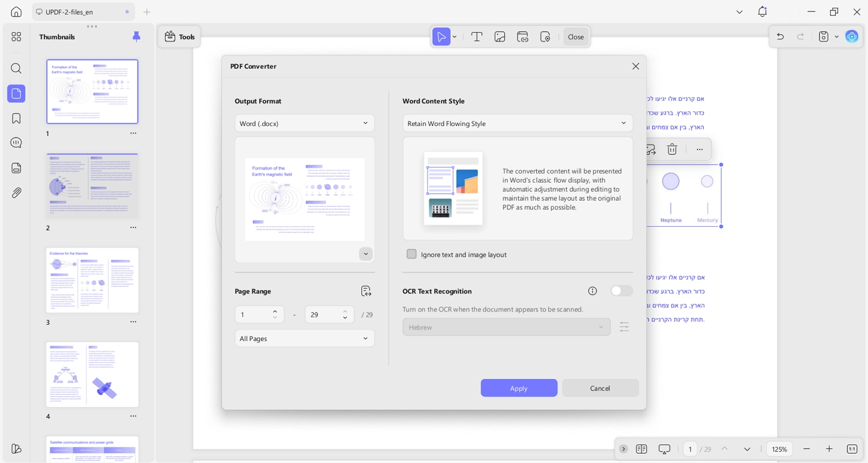Open the form fields panel icon in sidebar
Screen dimensions: 868x463
[x=16, y=168]
